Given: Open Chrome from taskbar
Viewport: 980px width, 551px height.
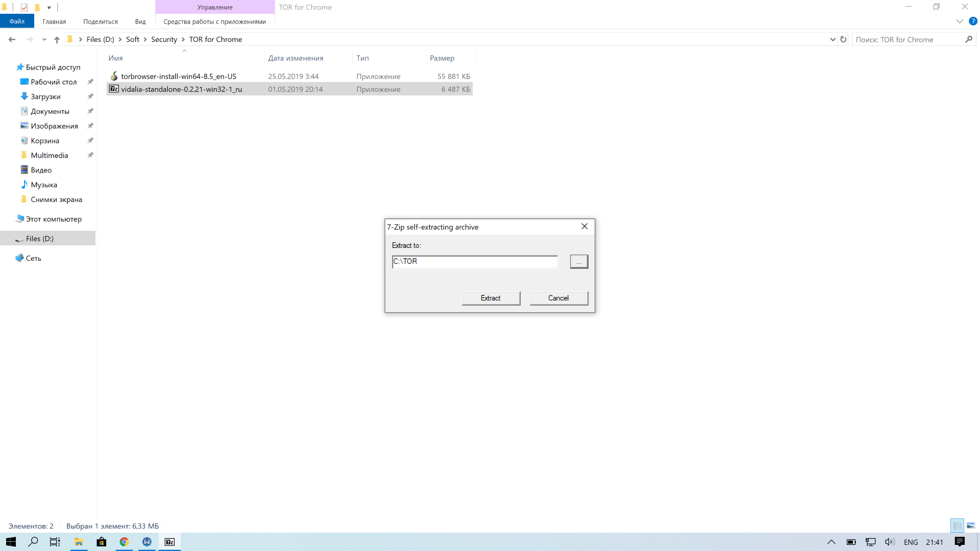Looking at the screenshot, I should 124,542.
